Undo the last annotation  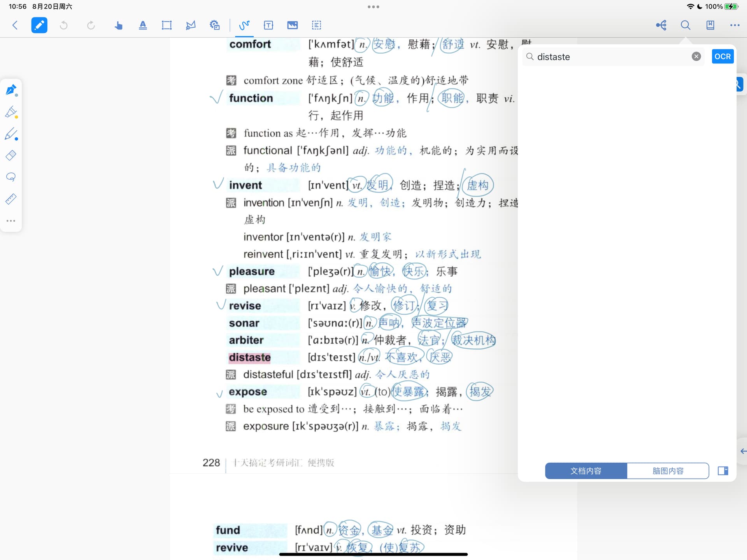tap(64, 25)
